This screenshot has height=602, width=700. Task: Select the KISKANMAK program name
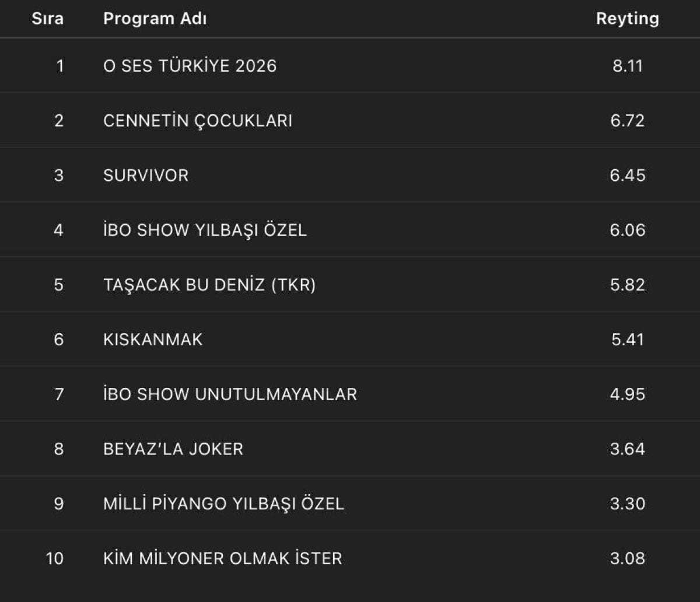pyautogui.click(x=153, y=340)
